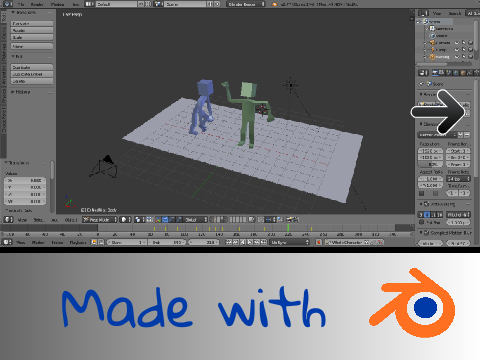Click the End frame field

167,242
